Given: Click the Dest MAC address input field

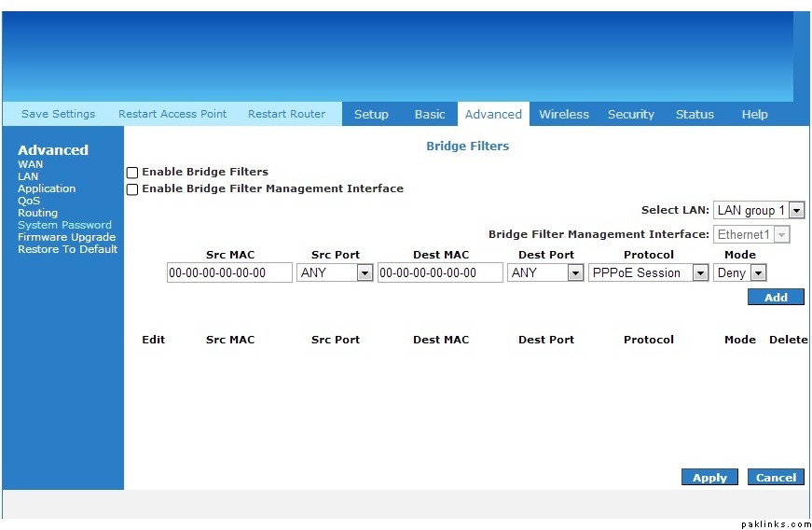Looking at the screenshot, I should pyautogui.click(x=440, y=273).
